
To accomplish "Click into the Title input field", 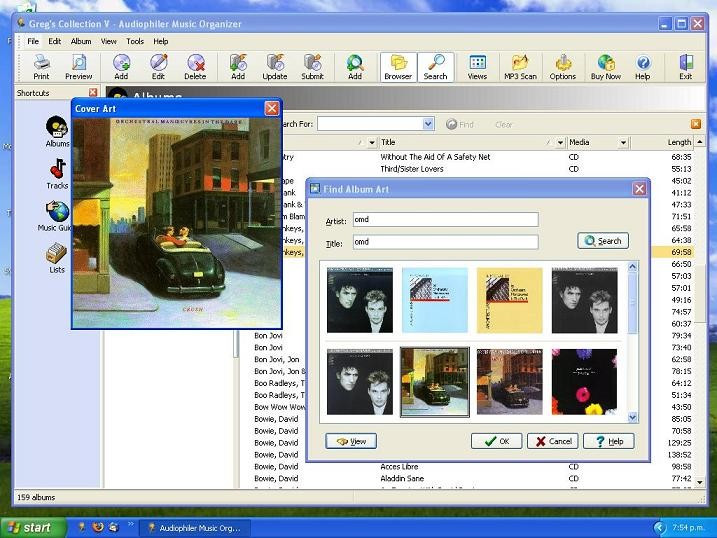I will coord(446,242).
